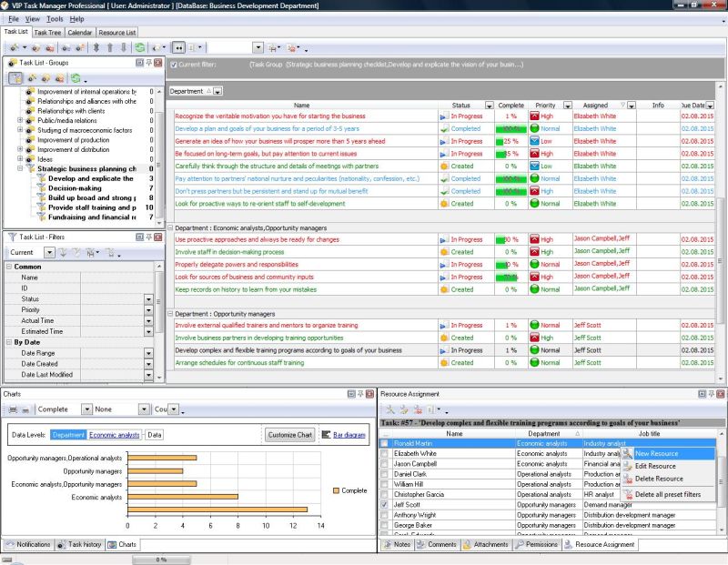Image resolution: width=728 pixels, height=565 pixels.
Task: Click the Economic analysts data level link
Action: (115, 435)
